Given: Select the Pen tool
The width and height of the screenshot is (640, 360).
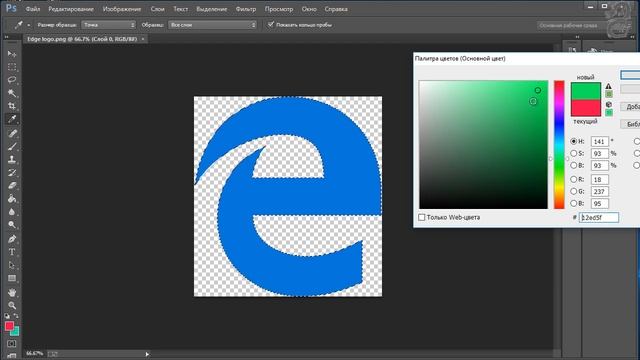Looking at the screenshot, I should tap(12, 239).
